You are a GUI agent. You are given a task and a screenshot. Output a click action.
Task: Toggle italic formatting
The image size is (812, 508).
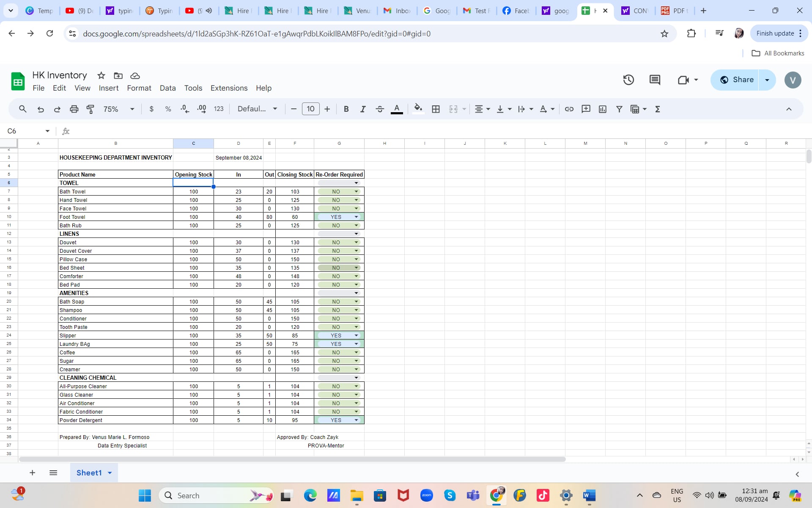pyautogui.click(x=362, y=109)
